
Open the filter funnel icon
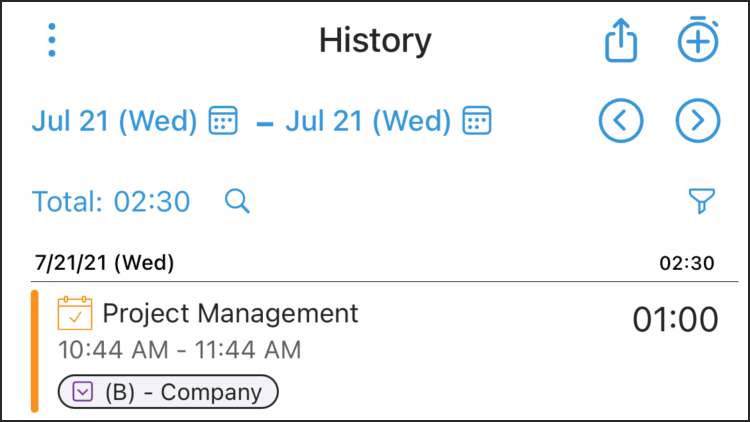tap(702, 200)
